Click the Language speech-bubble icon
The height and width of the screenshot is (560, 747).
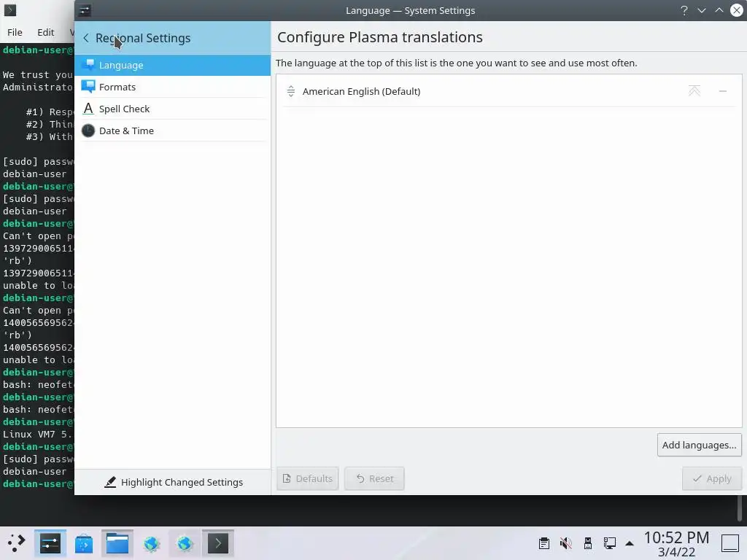point(88,65)
